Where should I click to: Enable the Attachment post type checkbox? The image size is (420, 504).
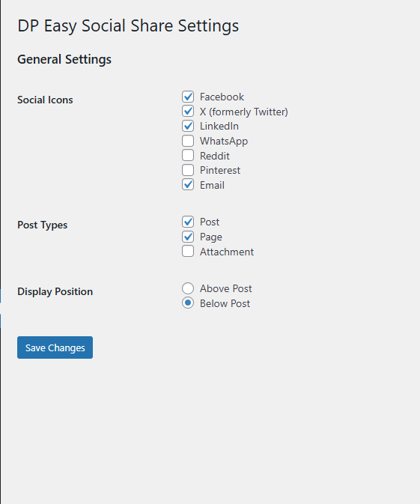pyautogui.click(x=188, y=252)
